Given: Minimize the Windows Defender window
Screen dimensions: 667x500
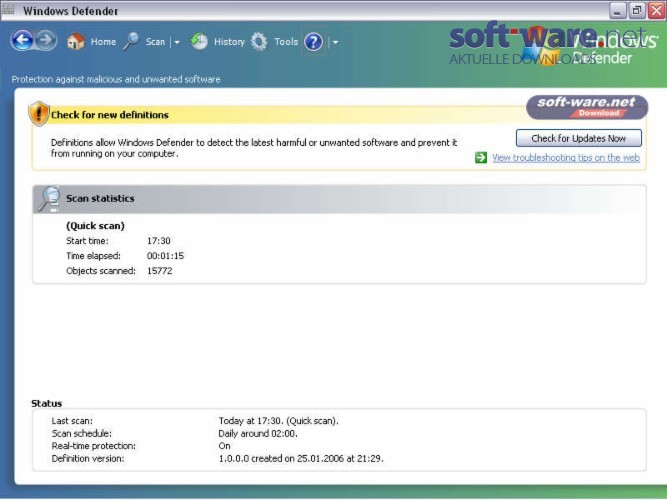Looking at the screenshot, I should [x=617, y=11].
